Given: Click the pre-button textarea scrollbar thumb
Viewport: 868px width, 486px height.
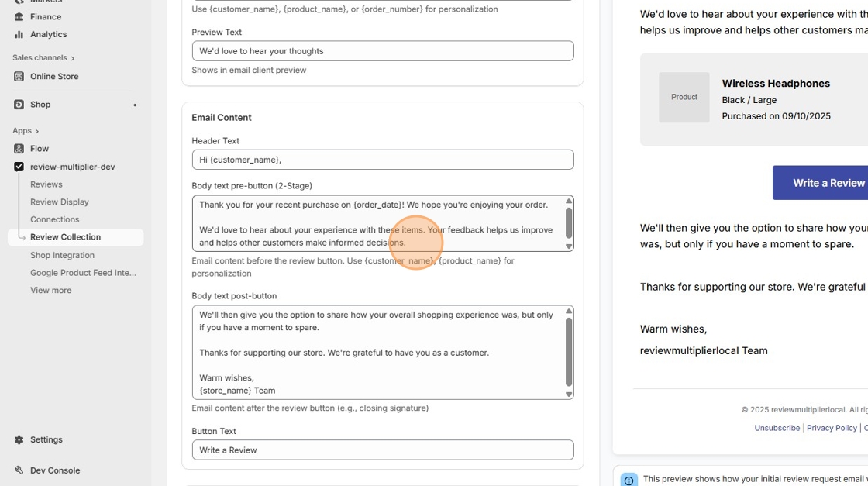Looking at the screenshot, I should pyautogui.click(x=569, y=222).
